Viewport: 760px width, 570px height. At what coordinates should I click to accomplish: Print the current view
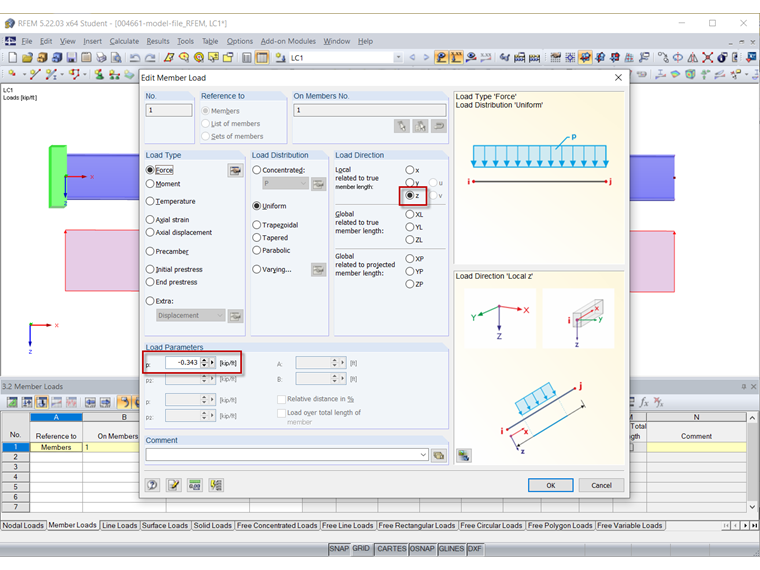(x=101, y=58)
